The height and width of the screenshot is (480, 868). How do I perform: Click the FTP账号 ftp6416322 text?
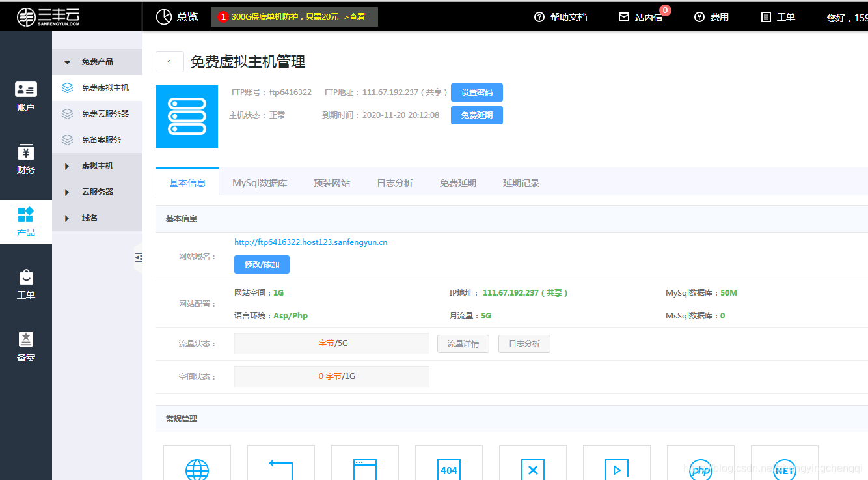(271, 92)
